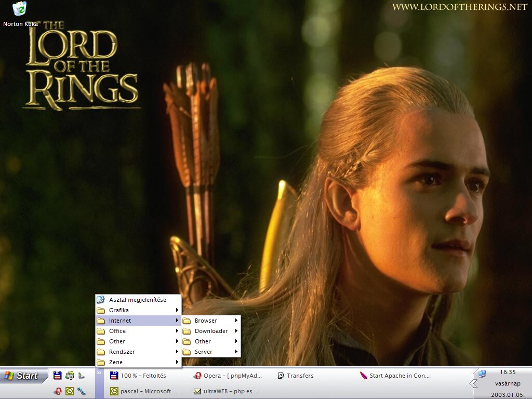Click the green clock quick launch icon
This screenshot has width=532, height=399.
[69, 391]
